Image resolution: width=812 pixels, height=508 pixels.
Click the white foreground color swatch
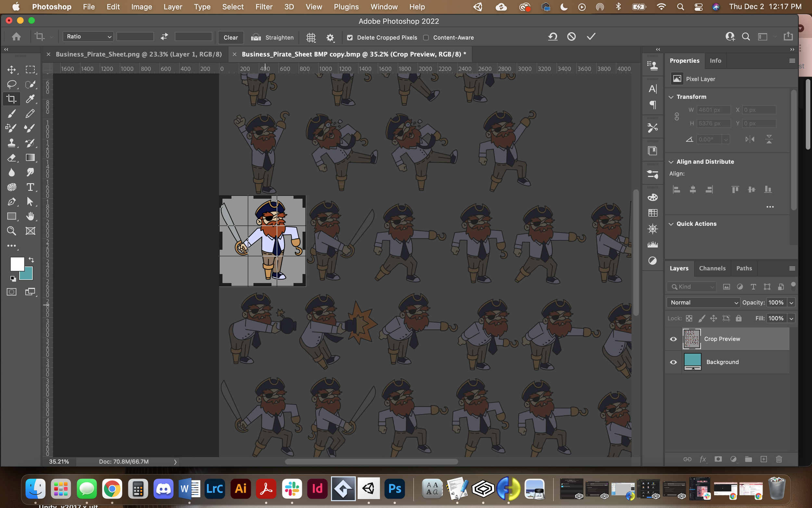tap(17, 264)
